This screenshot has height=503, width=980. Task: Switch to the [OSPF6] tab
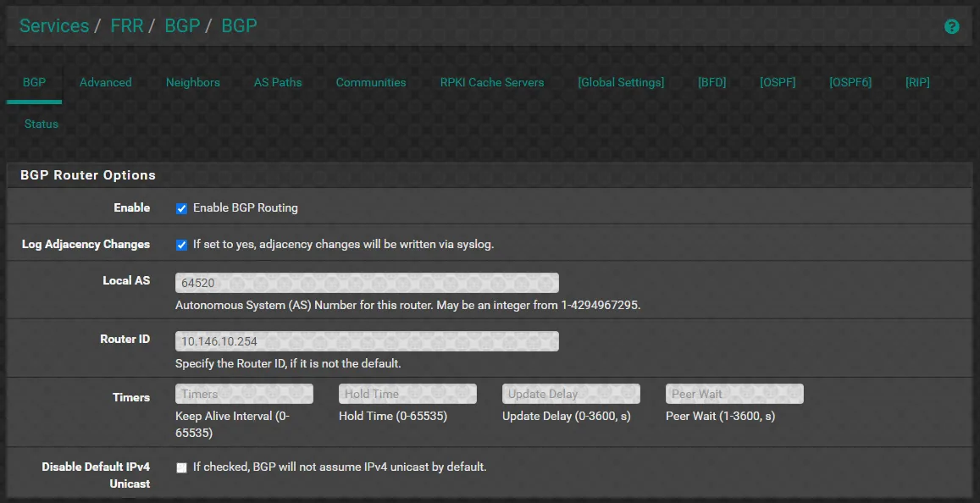tap(850, 82)
